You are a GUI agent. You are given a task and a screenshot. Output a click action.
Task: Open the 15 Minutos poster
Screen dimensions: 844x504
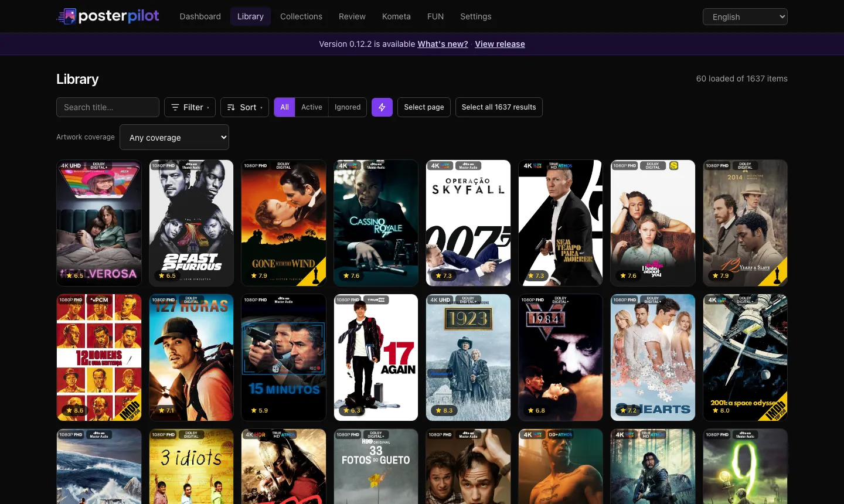[284, 357]
